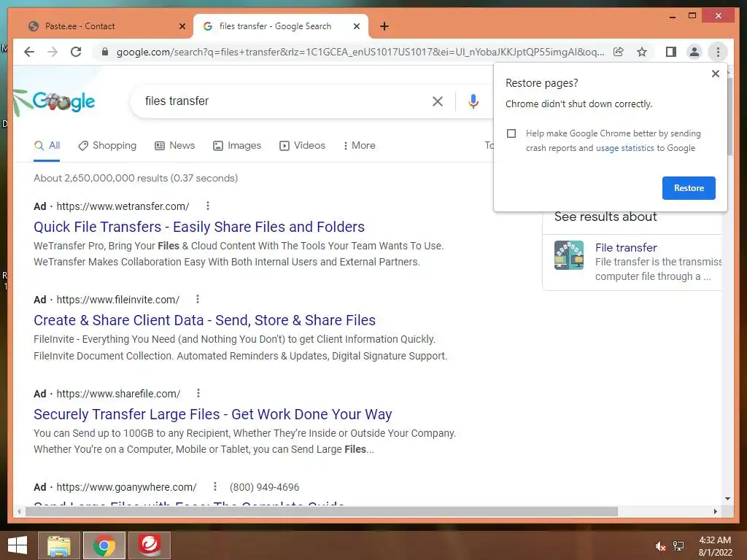Image resolution: width=747 pixels, height=560 pixels.
Task: Click the browser forward arrow
Action: (53, 52)
